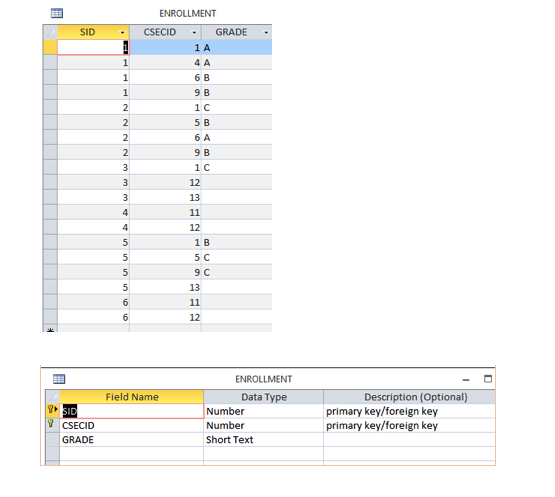Click empty description cell for GRADE row
The image size is (555, 497).
click(x=410, y=440)
